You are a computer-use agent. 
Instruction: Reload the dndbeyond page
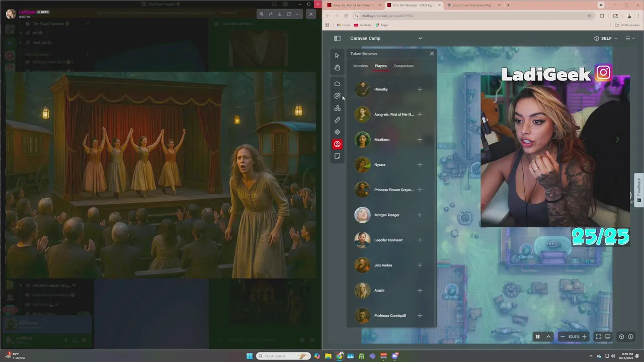pos(346,16)
